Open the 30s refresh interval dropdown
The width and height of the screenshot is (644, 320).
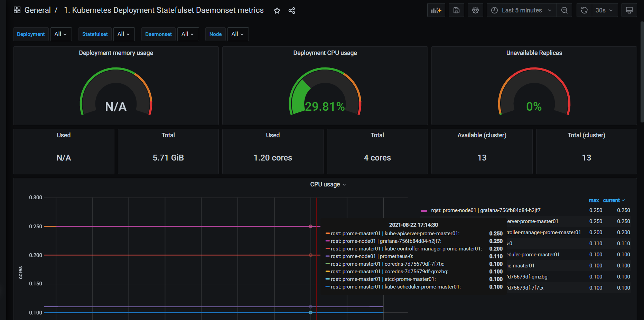tap(605, 10)
